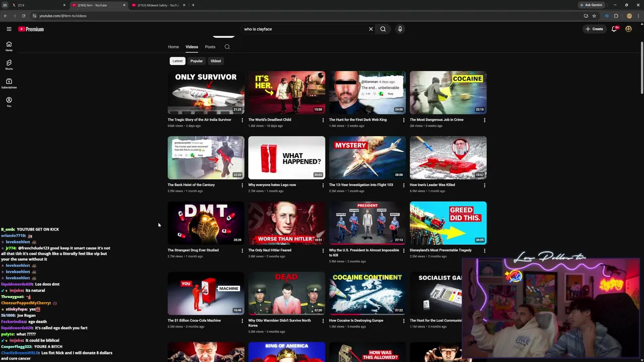Open the DMT thumbnail video
The height and width of the screenshot is (362, 644).
206,223
